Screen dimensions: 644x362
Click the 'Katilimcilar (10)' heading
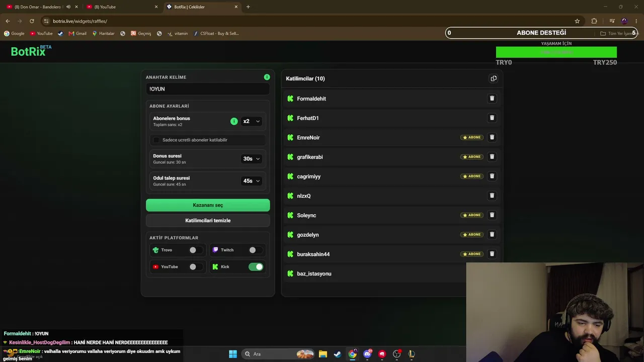[305, 78]
